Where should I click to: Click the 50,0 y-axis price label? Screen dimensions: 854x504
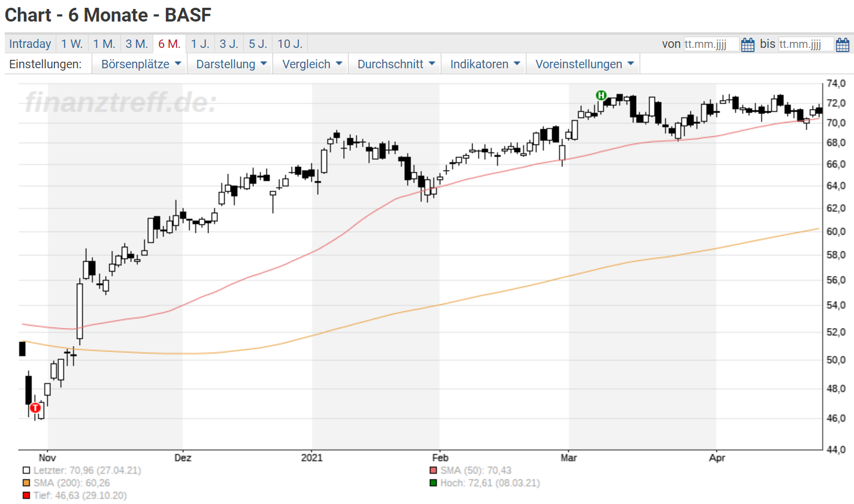[836, 360]
